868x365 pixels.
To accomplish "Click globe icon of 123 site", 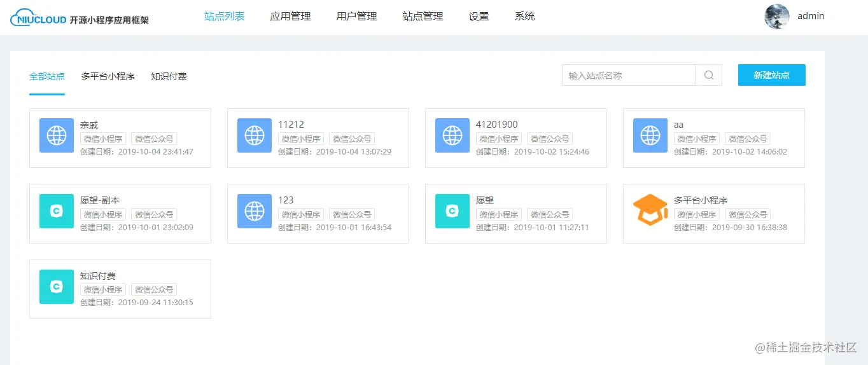I will pos(255,211).
